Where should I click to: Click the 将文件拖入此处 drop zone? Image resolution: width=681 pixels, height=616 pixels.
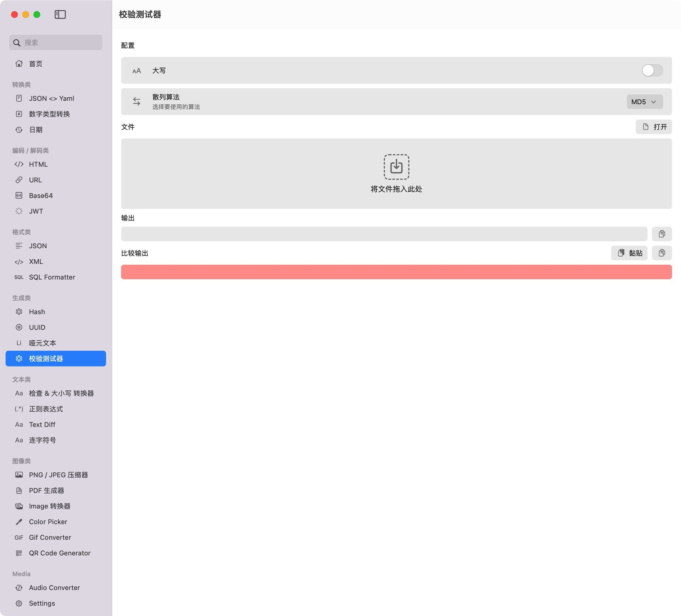pos(396,174)
